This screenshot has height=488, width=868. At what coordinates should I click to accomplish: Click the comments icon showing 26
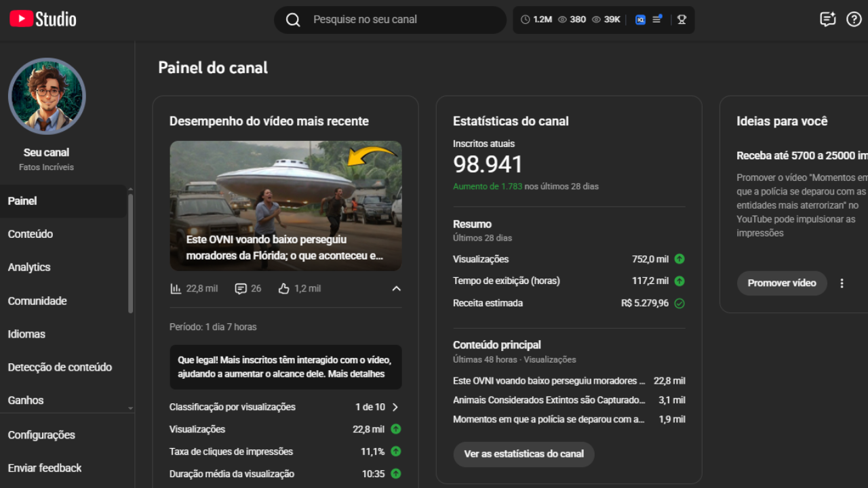(x=241, y=289)
